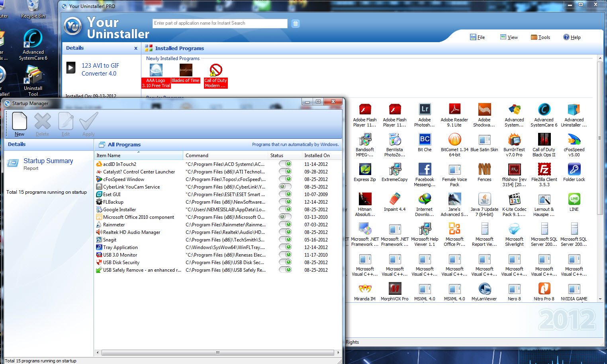The height and width of the screenshot is (364, 607).
Task: Select the Tray Application startup row
Action: [218, 247]
